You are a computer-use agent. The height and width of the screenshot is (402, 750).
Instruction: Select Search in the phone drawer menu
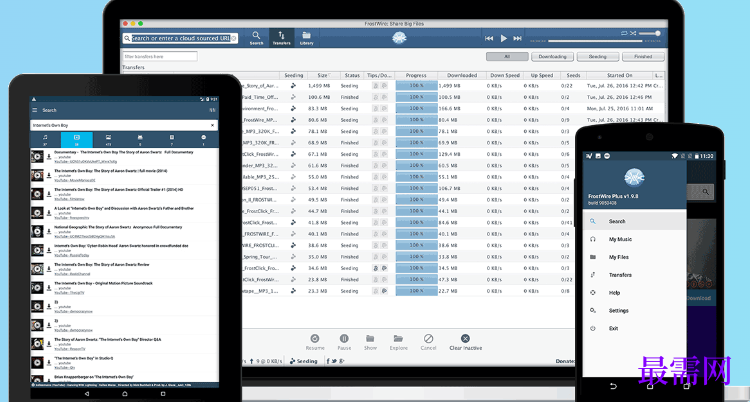pyautogui.click(x=634, y=221)
